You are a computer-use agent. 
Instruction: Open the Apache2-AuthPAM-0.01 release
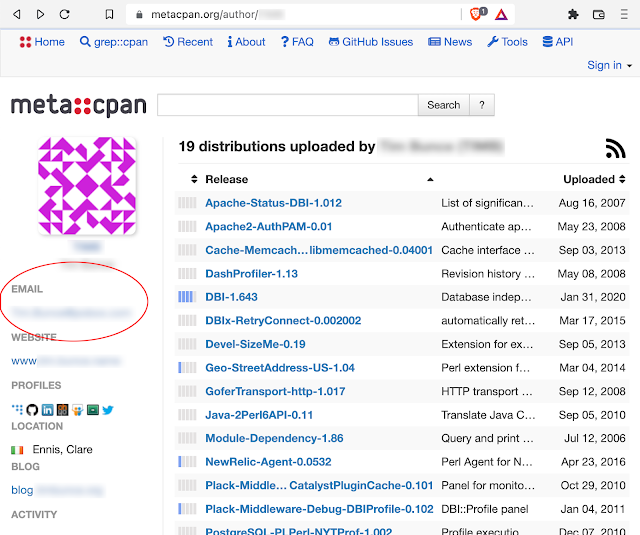[x=269, y=226]
